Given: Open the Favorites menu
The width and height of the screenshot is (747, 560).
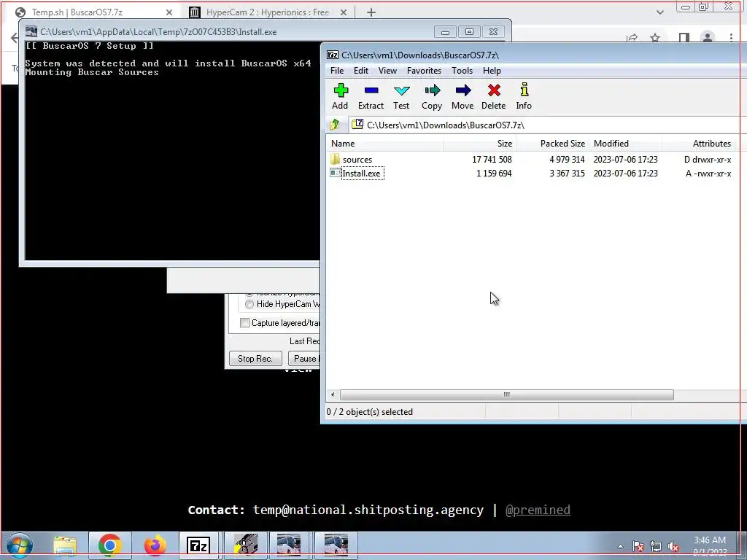Looking at the screenshot, I should (x=424, y=71).
